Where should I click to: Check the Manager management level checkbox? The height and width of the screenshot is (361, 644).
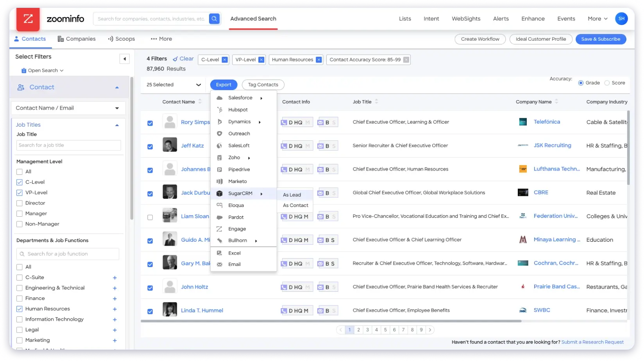tap(20, 214)
